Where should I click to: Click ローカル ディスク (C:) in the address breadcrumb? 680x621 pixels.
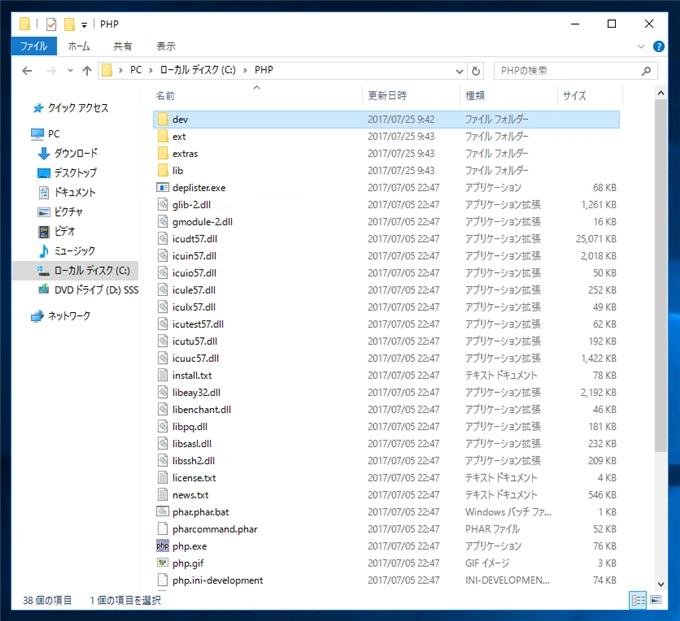(x=198, y=70)
